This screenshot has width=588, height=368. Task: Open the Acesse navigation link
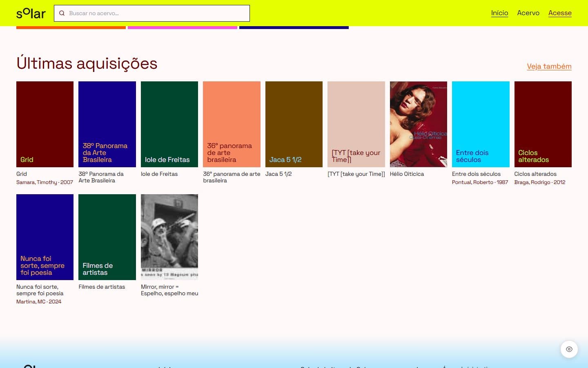560,13
